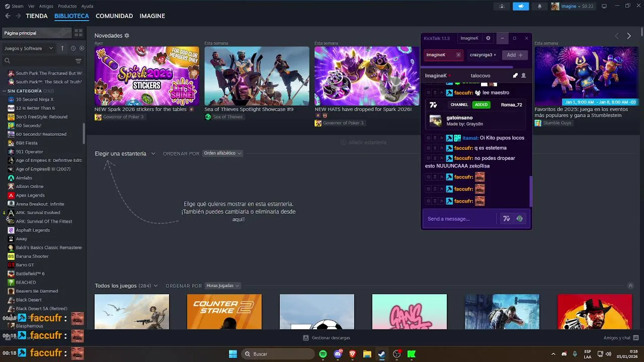Open the IMAGINE profile tab
This screenshot has width=644, height=362.
(152, 16)
